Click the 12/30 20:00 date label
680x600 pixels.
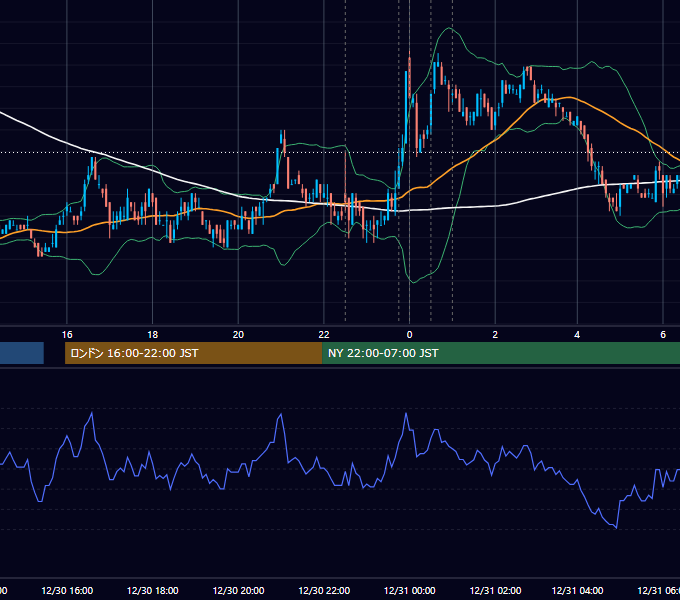(x=238, y=590)
